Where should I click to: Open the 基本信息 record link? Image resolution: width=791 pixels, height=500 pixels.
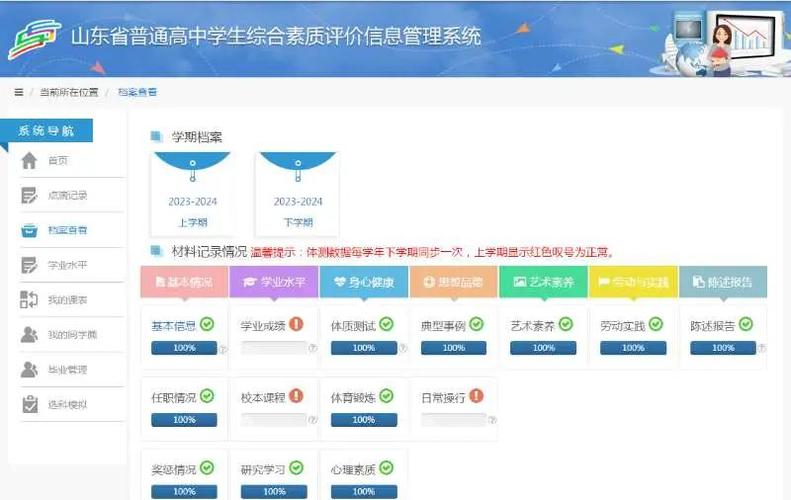pos(174,326)
